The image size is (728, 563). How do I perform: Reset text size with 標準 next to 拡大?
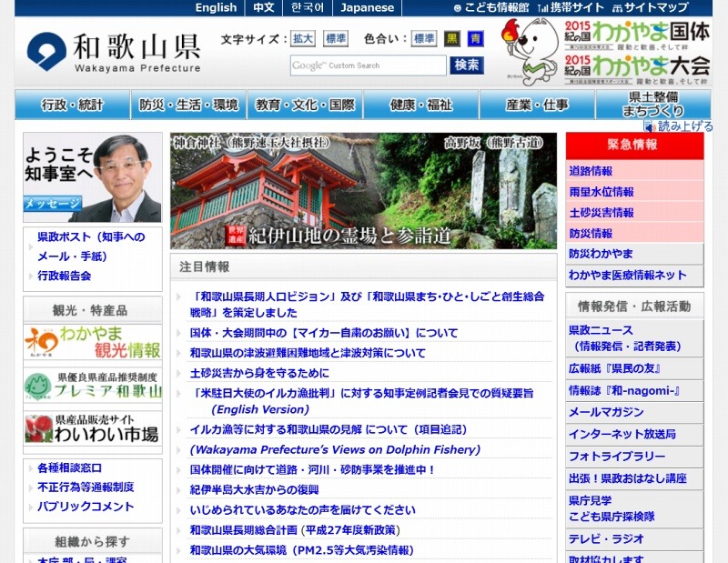click(x=336, y=38)
